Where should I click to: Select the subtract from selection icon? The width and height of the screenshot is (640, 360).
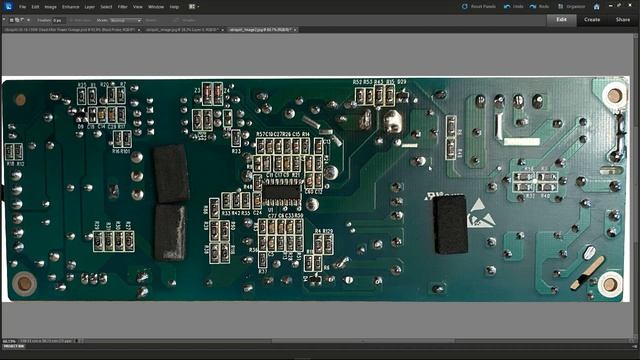(x=22, y=20)
